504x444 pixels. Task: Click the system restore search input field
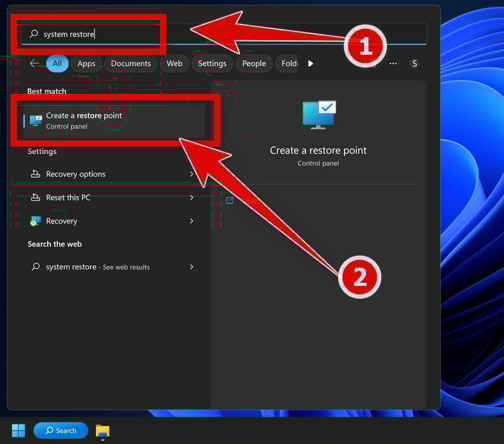pyautogui.click(x=224, y=34)
